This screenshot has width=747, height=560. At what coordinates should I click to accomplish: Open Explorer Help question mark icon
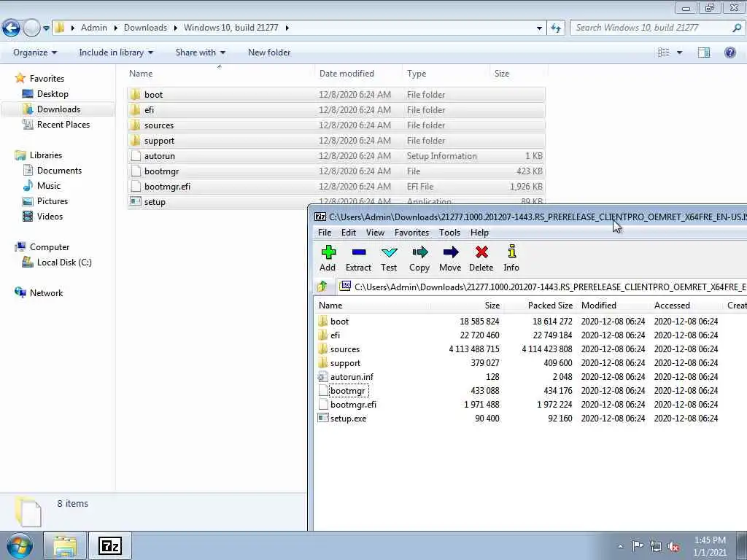click(x=729, y=52)
